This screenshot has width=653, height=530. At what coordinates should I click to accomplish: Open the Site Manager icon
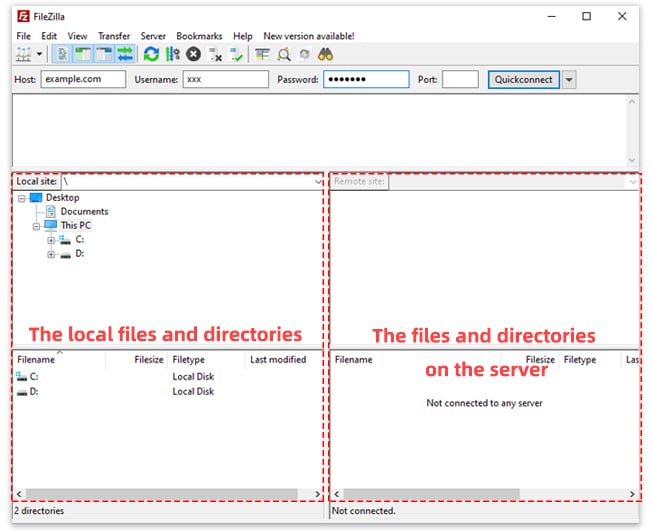tap(23, 54)
